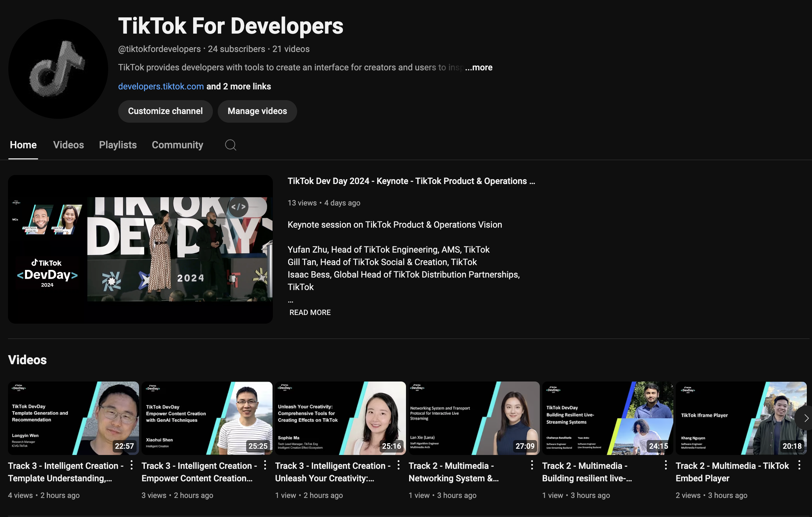Image resolution: width=812 pixels, height=517 pixels.
Task: Click the channel search magnifier icon
Action: (231, 145)
